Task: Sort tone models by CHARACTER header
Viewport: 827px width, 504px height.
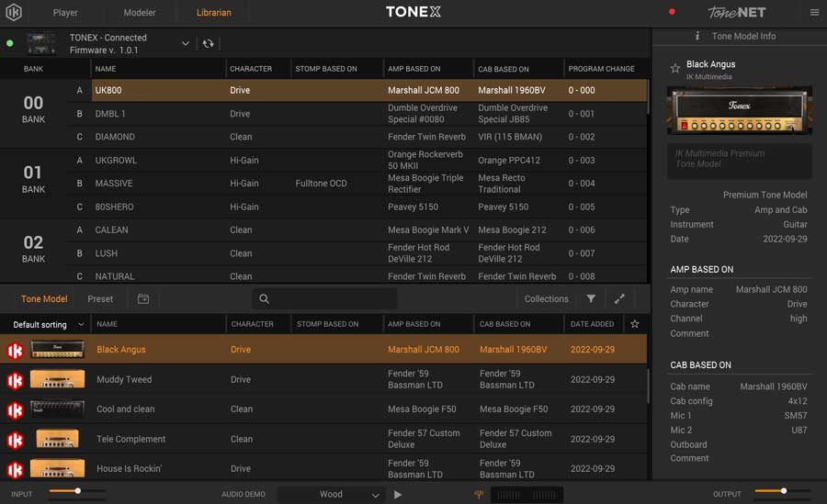Action: pos(252,324)
